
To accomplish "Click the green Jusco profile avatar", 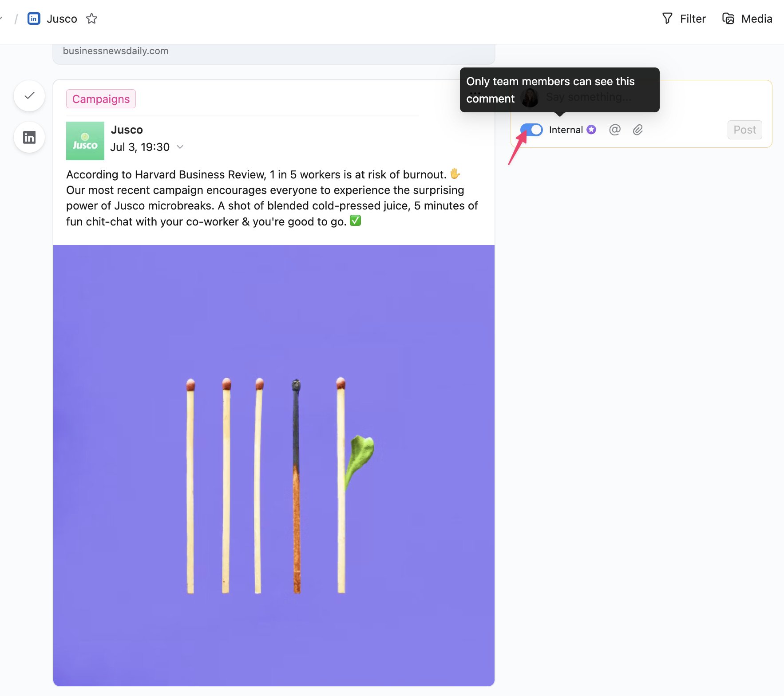I will coord(85,141).
